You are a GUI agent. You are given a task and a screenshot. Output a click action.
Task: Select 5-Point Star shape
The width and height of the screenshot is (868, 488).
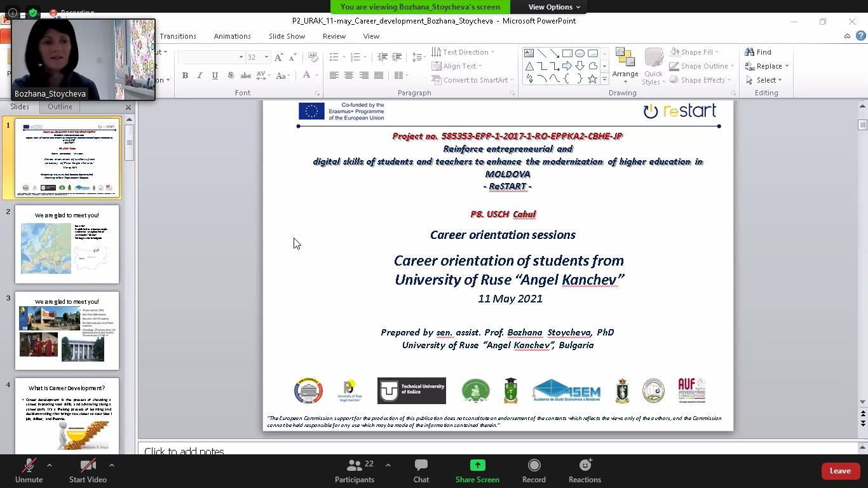pyautogui.click(x=592, y=79)
